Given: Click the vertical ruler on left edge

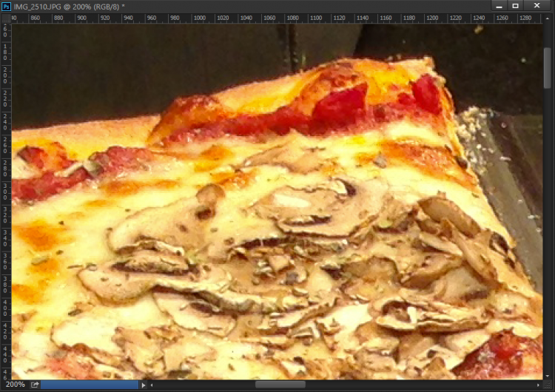Looking at the screenshot, I should (x=5, y=200).
